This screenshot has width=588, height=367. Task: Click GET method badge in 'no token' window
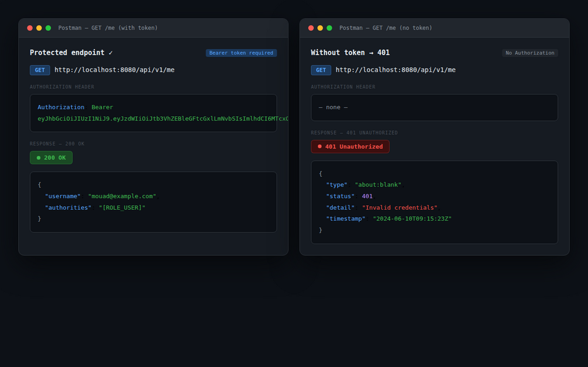[x=321, y=70]
